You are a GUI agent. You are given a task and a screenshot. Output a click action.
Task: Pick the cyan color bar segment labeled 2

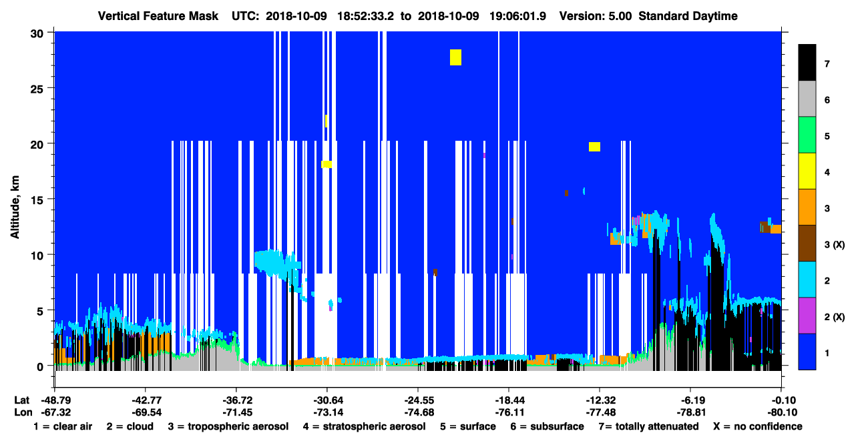[x=807, y=280]
